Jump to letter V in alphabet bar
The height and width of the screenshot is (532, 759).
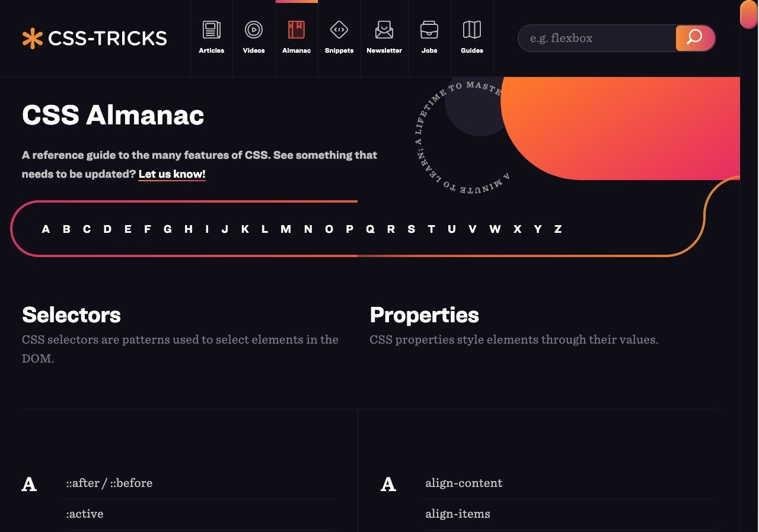coord(473,229)
